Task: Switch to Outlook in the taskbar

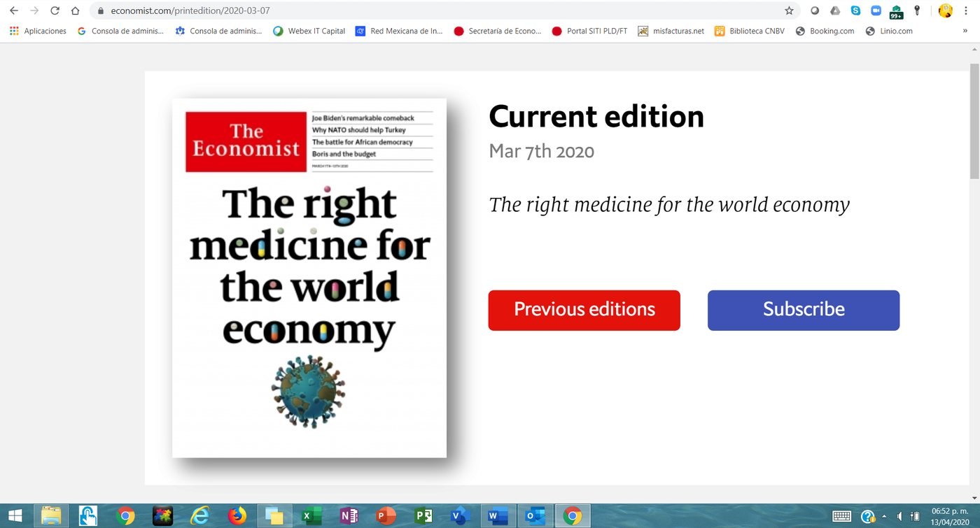Action: (x=535, y=516)
